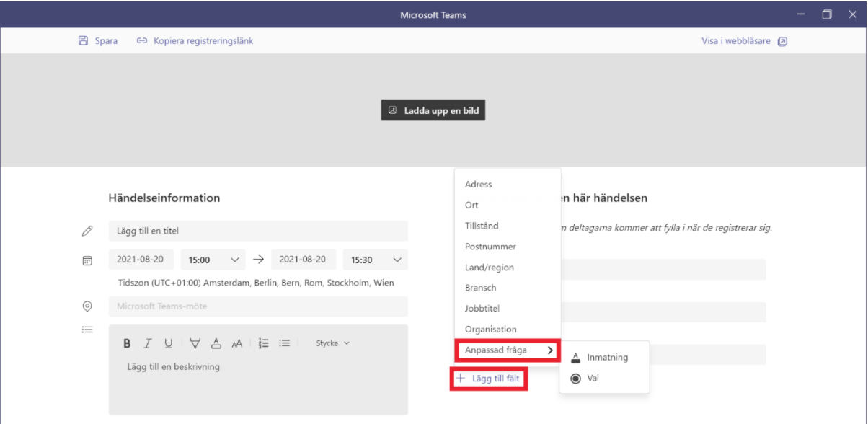Click the Spara save disk icon

pos(83,41)
